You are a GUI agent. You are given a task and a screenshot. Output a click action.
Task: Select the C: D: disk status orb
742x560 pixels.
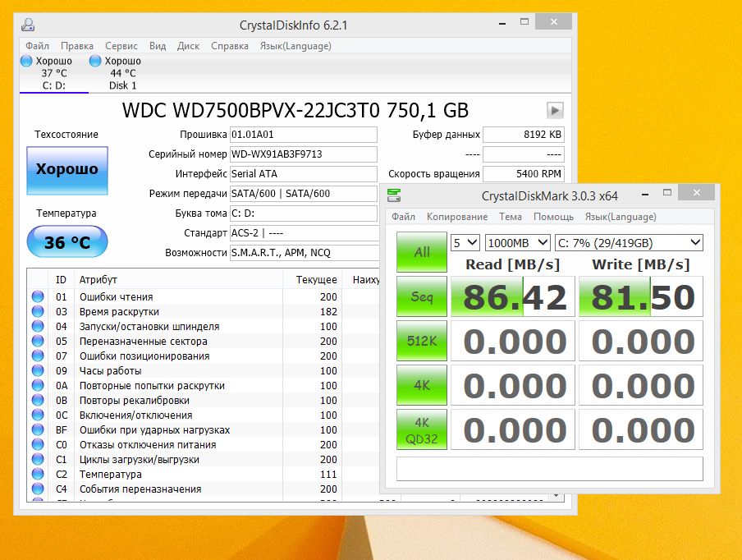tap(26, 61)
